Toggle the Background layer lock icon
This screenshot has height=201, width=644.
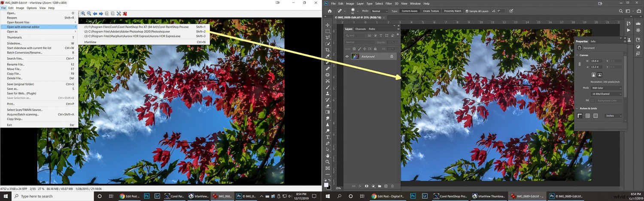tap(392, 56)
